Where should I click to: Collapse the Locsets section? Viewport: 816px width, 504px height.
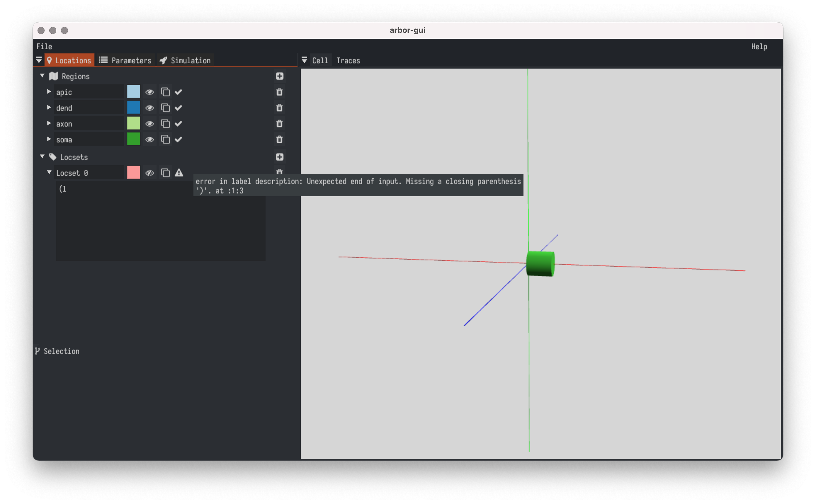point(42,157)
